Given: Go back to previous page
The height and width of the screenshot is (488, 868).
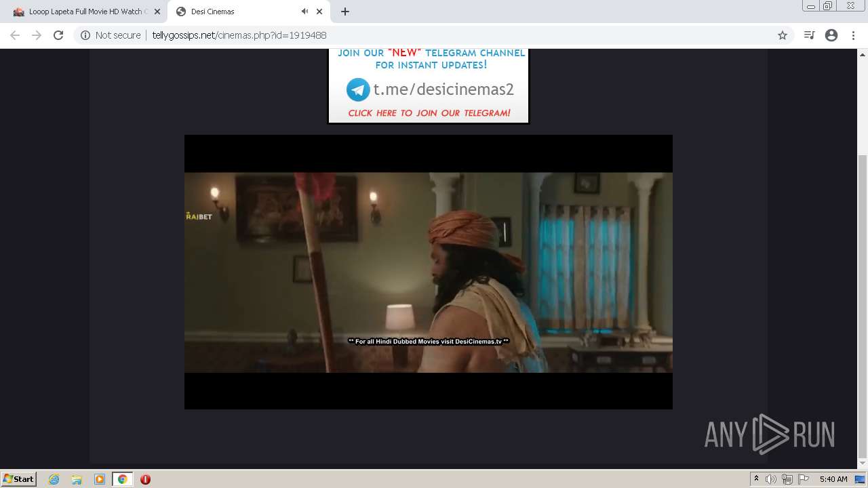Looking at the screenshot, I should (15, 35).
